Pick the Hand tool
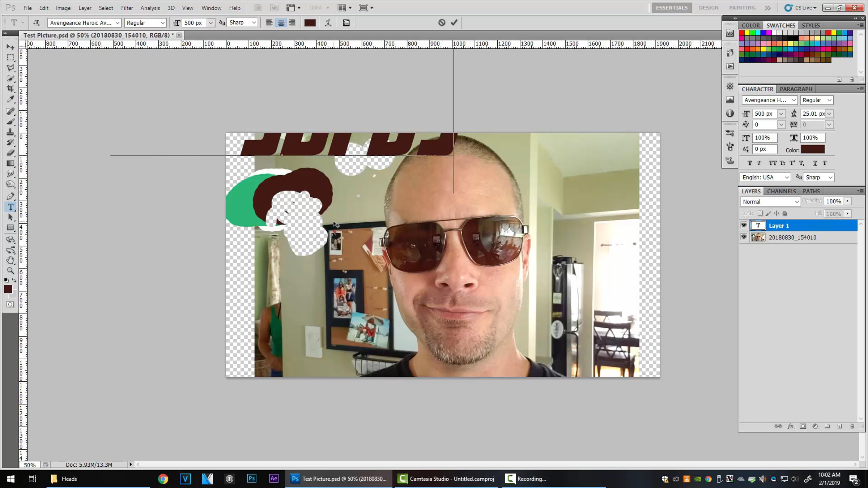The image size is (868, 488). pyautogui.click(x=10, y=260)
